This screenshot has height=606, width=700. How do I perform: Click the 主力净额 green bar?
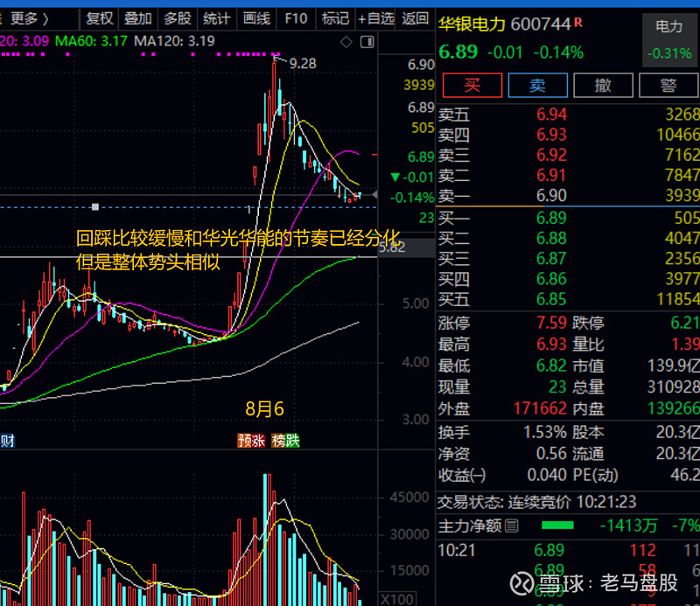click(557, 526)
